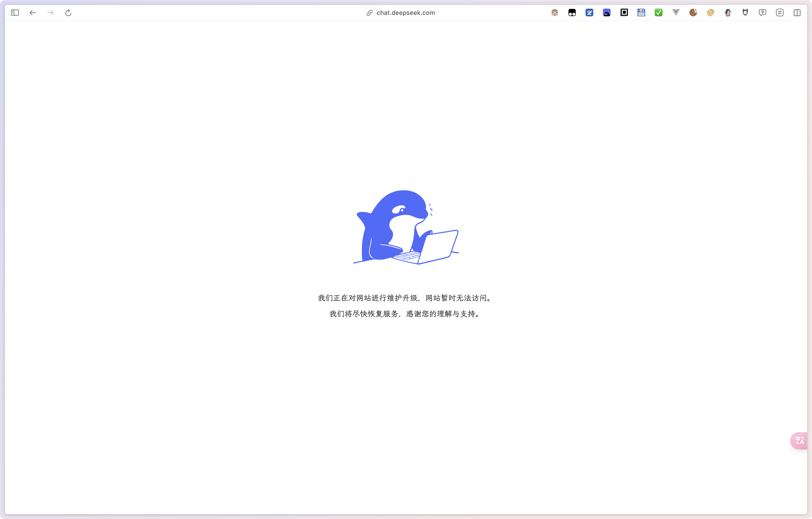Screen dimensions: 812x519
Task: Reload the chat.deepseek.com page
Action: point(68,13)
